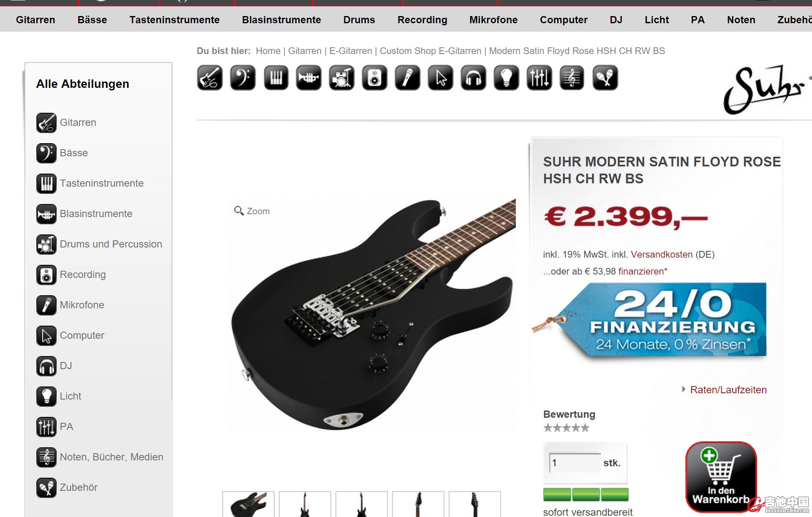Click the quantity stk. input field

click(x=575, y=463)
